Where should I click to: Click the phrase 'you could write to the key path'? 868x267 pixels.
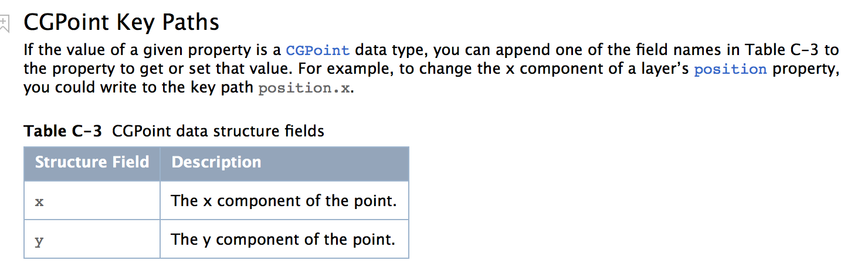pos(138,88)
